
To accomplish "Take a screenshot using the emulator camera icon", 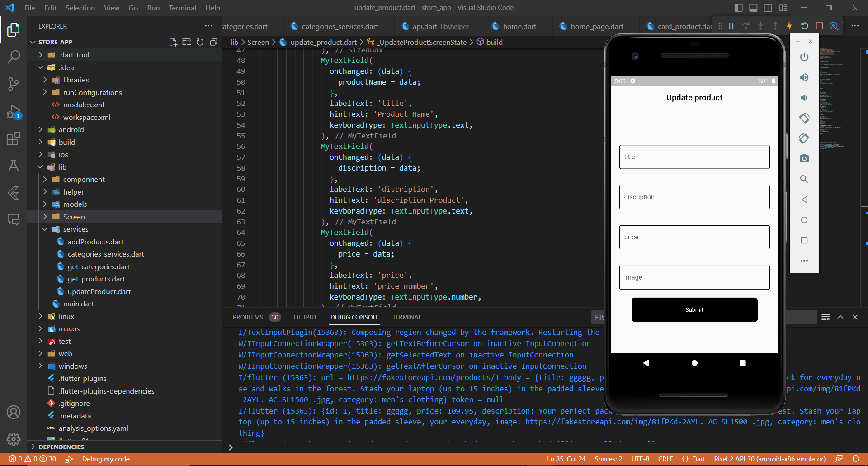I will pyautogui.click(x=804, y=158).
